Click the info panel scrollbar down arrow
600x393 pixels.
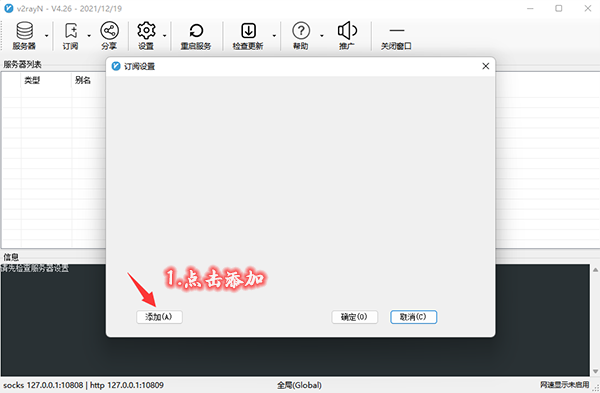(x=595, y=371)
